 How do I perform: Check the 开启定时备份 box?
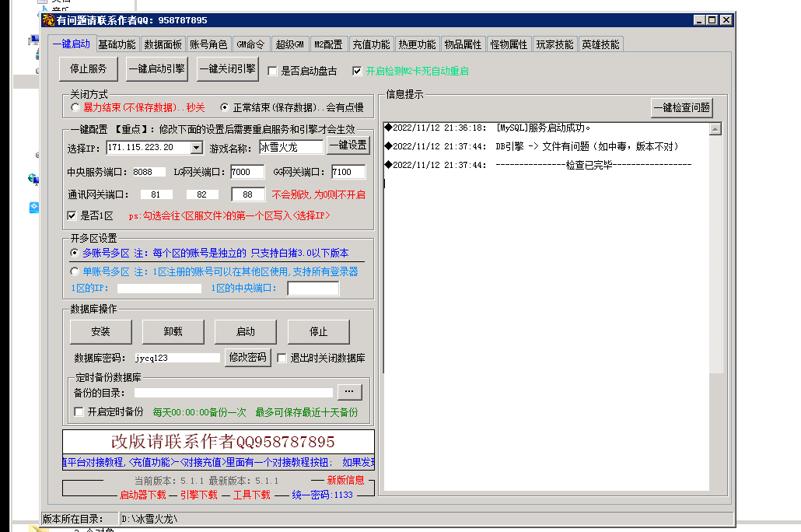[x=79, y=412]
